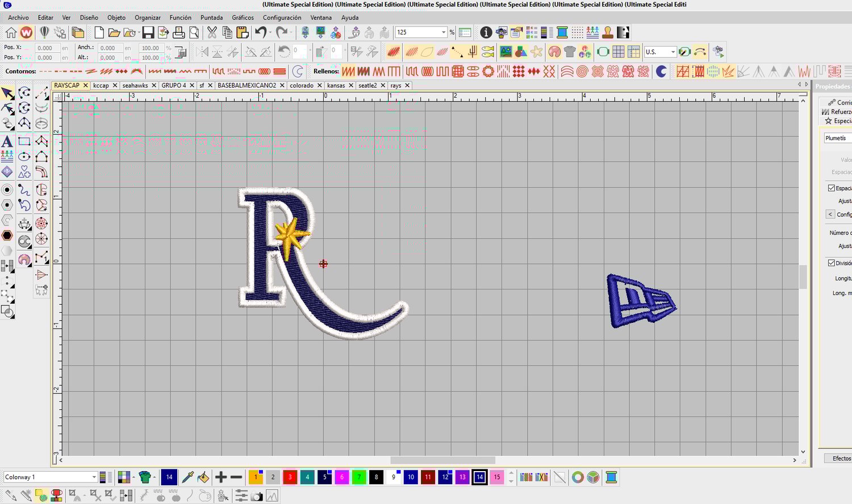This screenshot has height=504, width=852.
Task: Click the design information 'i' icon
Action: [486, 32]
